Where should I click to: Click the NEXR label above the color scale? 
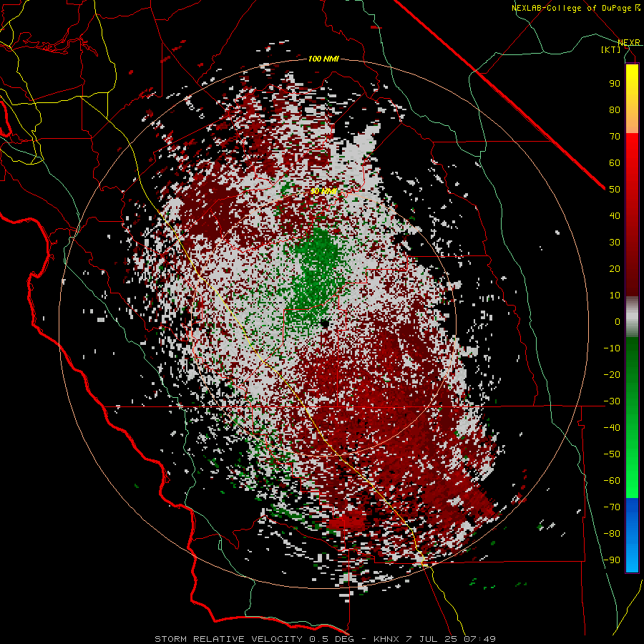coord(628,42)
